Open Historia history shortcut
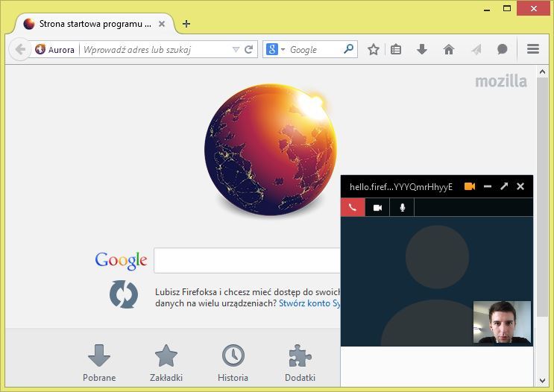Screen dimensions: 554x392 tap(233, 363)
